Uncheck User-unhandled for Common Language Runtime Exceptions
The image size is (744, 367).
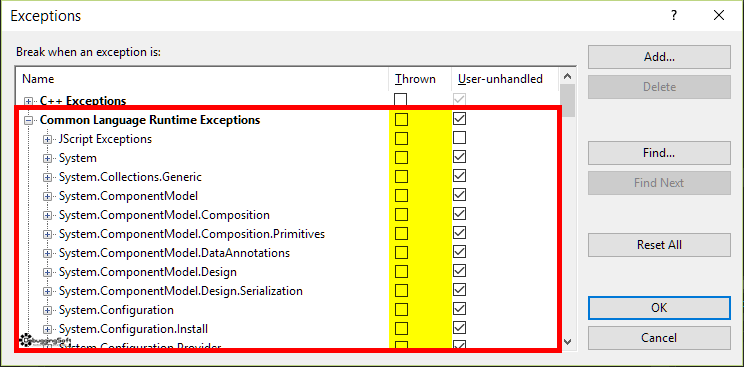(459, 119)
